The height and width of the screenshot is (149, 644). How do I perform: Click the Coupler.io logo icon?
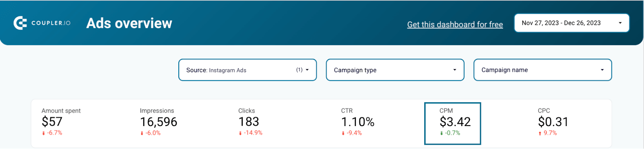coord(20,23)
